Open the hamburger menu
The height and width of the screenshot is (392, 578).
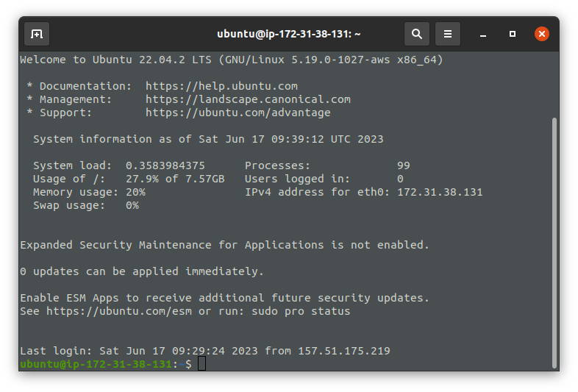[x=448, y=34]
